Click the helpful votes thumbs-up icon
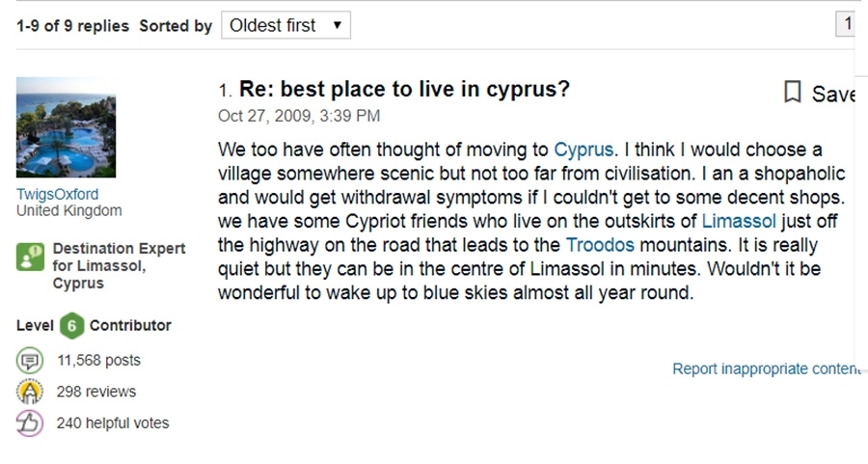Viewport: 868px width, 464px height. click(x=30, y=423)
